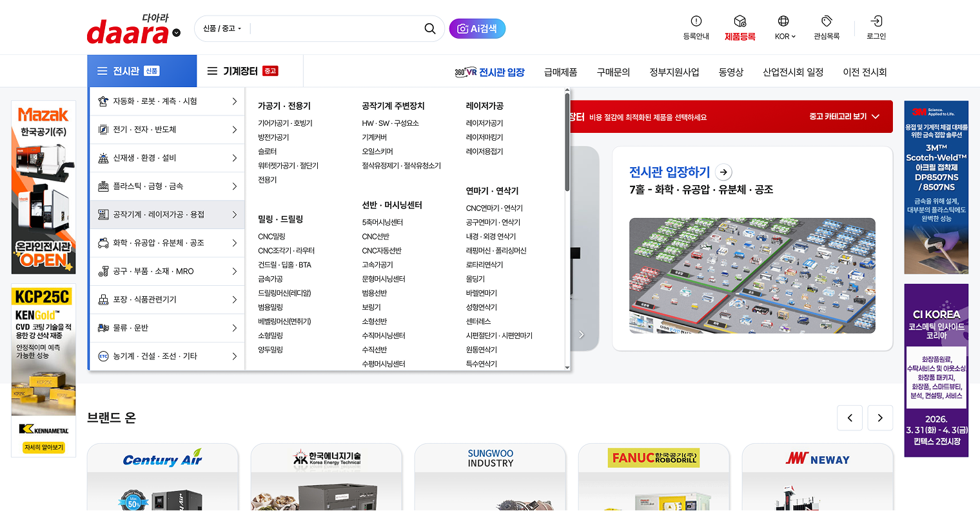This screenshot has width=980, height=511.
Task: Select 공작기계 · 레이저가공 · 용접 category icon
Action: point(103,215)
